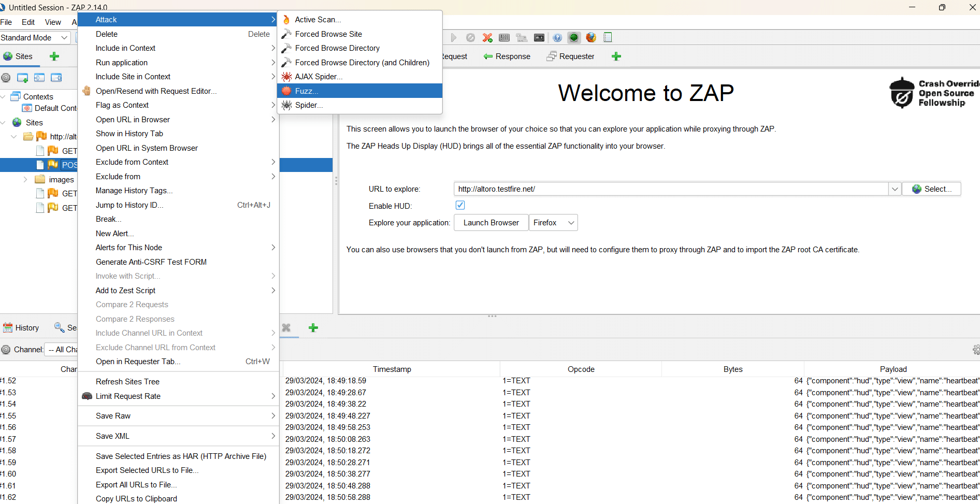Click the help question mark toolbar icon
Viewport: 980px width, 504px height.
pos(557,37)
